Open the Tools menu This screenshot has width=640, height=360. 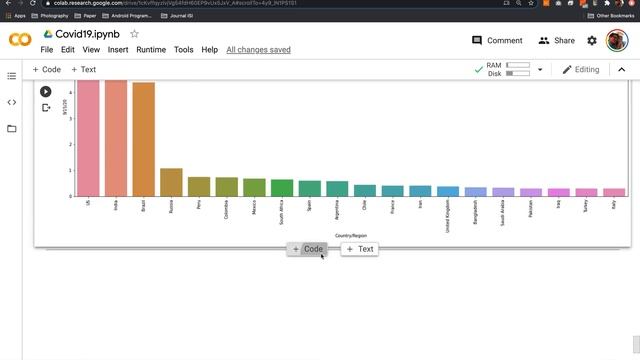184,50
